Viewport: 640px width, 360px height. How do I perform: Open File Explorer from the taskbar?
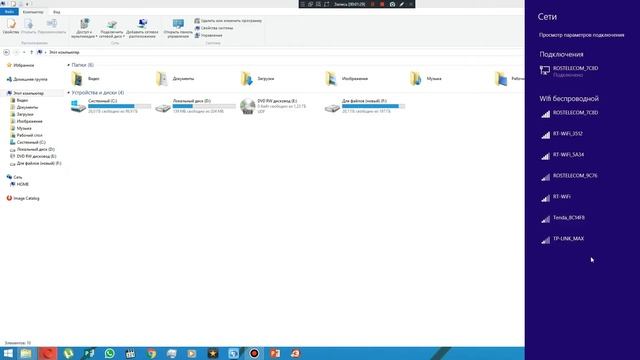click(26, 353)
